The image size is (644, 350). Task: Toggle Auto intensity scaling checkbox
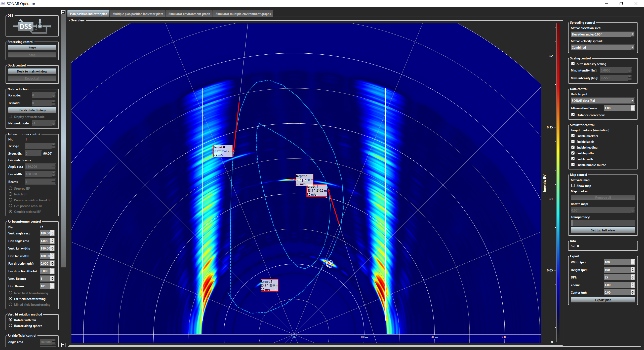pos(573,64)
